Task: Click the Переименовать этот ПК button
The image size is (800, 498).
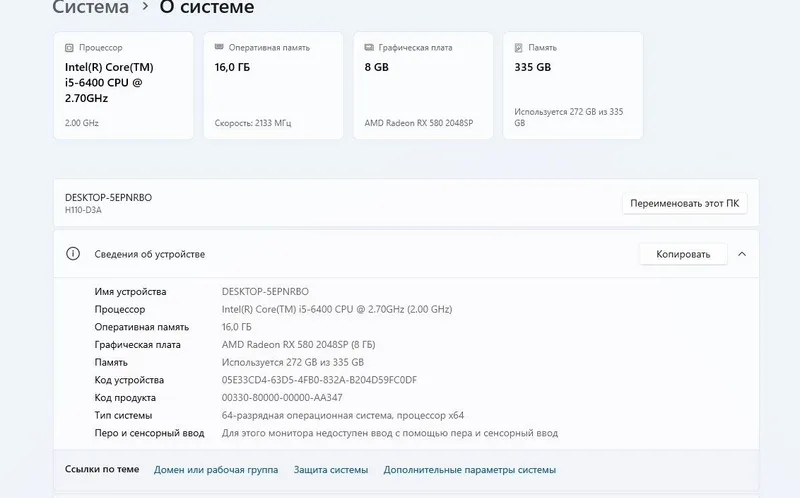Action: tap(684, 203)
